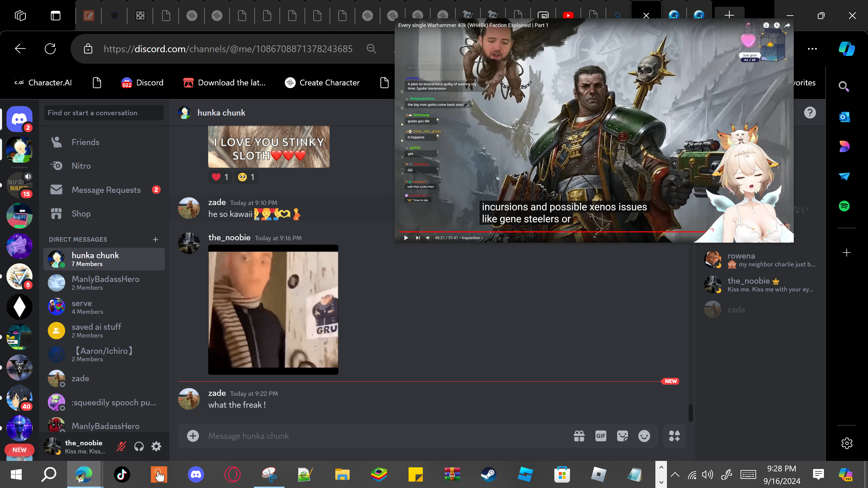Open Spotify in Edge sidebar
The height and width of the screenshot is (488, 868).
(844, 206)
